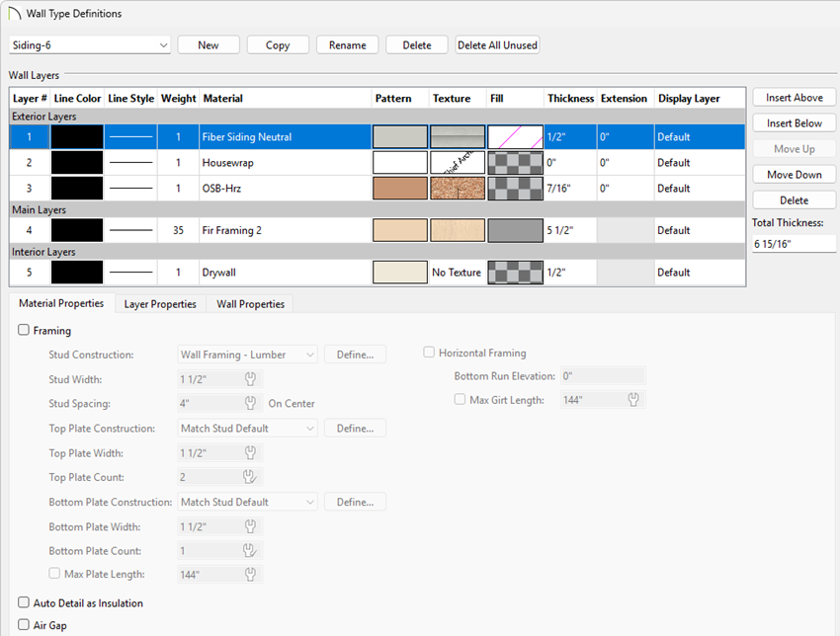Toggle Horizontal Framing checkbox
This screenshot has height=636, width=840.
[x=429, y=353]
